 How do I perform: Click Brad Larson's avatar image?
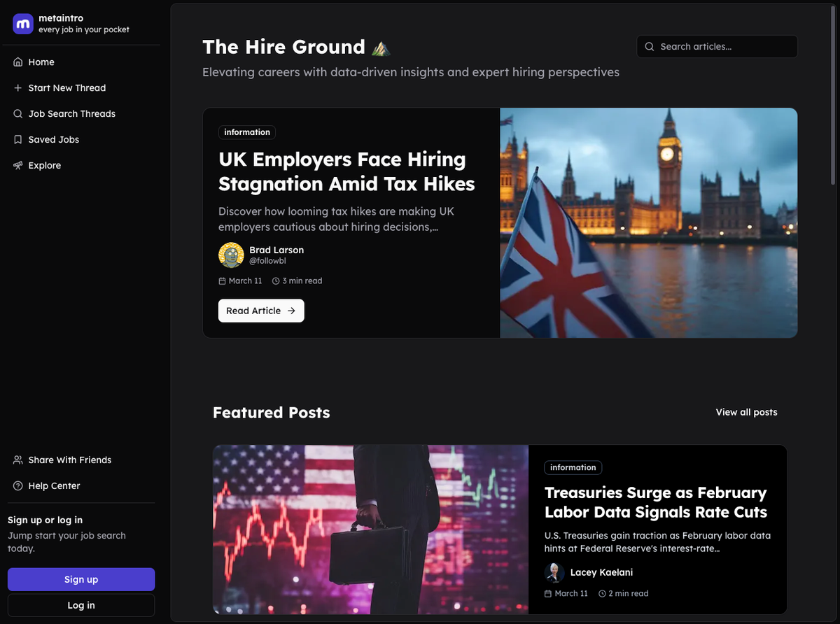(x=231, y=255)
